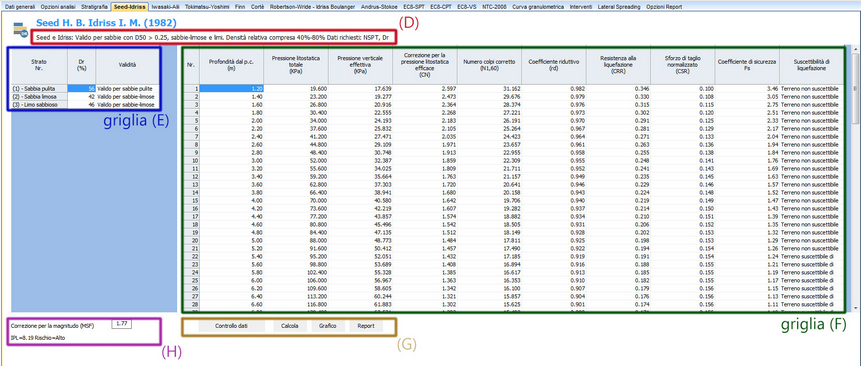Click the IPL=8.19 Rischio=Alto text
Screen dimensions: 861x366
point(37,337)
